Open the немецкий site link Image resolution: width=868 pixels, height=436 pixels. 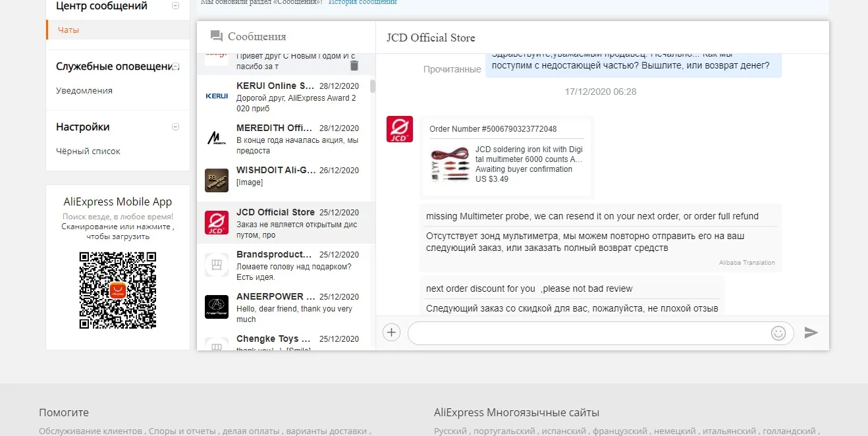coord(675,431)
